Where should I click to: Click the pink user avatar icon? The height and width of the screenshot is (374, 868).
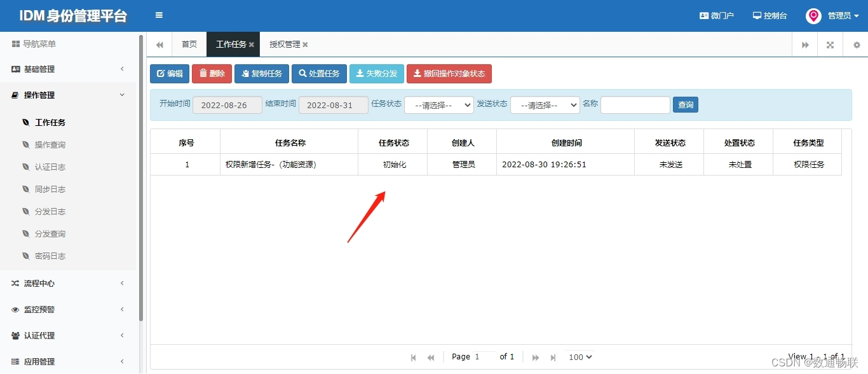[813, 16]
